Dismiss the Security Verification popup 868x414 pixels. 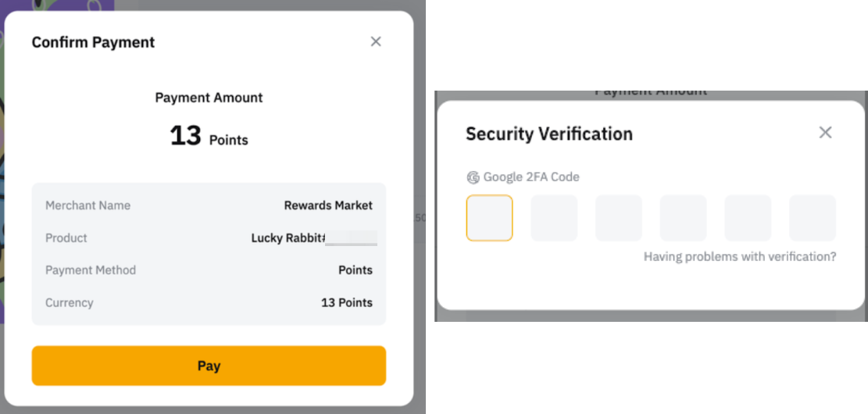coord(825,133)
